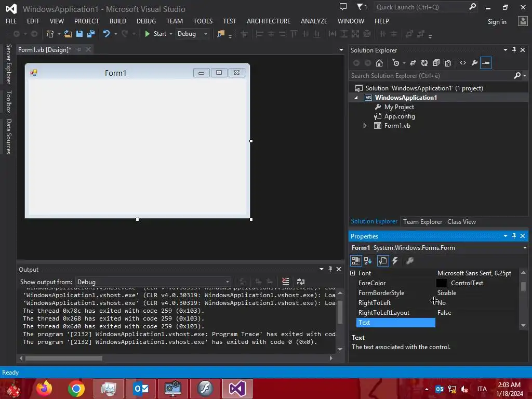Click the Home icon in Solution Explorer
Image resolution: width=532 pixels, height=399 pixels.
point(379,63)
